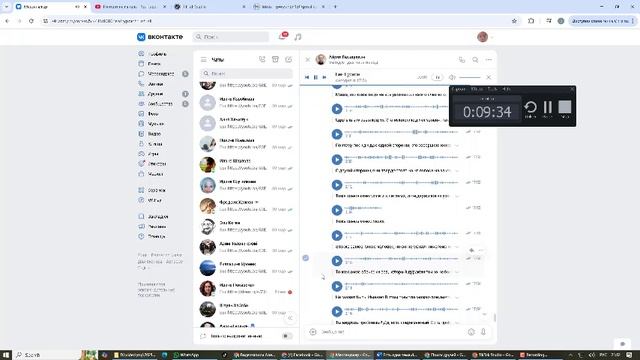Screen dimensions: 640x360
Task: Stop the screen recording in recorder widget
Action: coord(565,108)
